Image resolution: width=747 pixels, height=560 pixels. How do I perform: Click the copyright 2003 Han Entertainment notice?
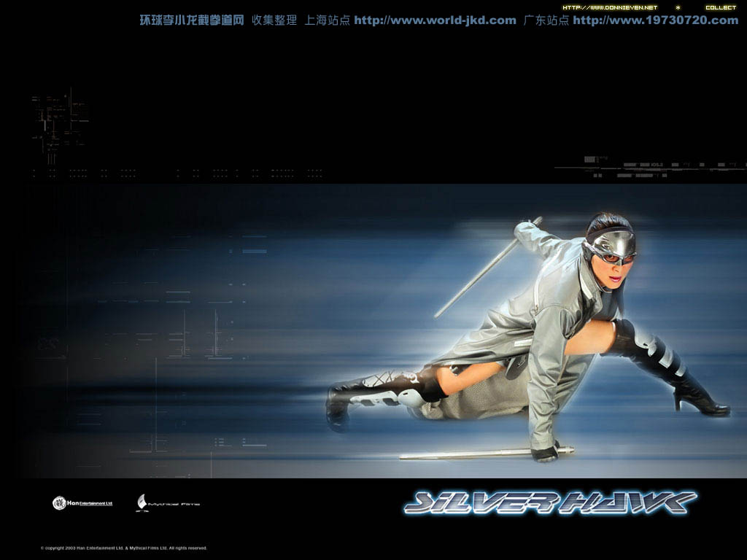(124, 548)
